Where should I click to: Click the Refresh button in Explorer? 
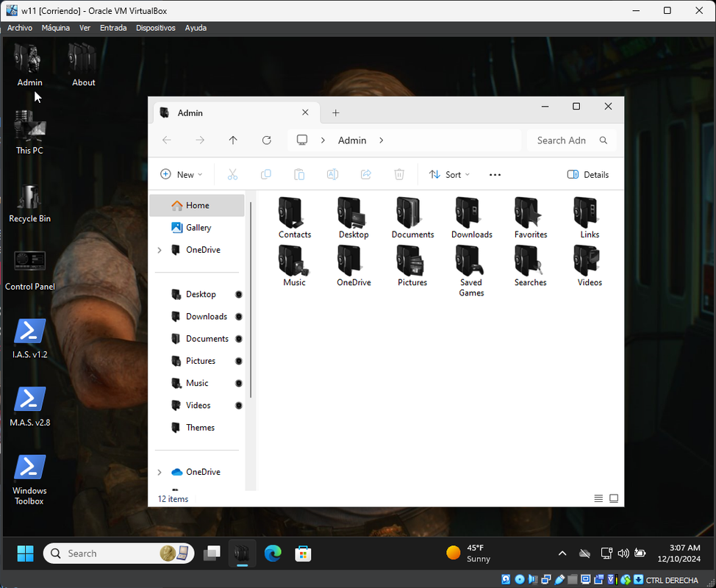[267, 140]
